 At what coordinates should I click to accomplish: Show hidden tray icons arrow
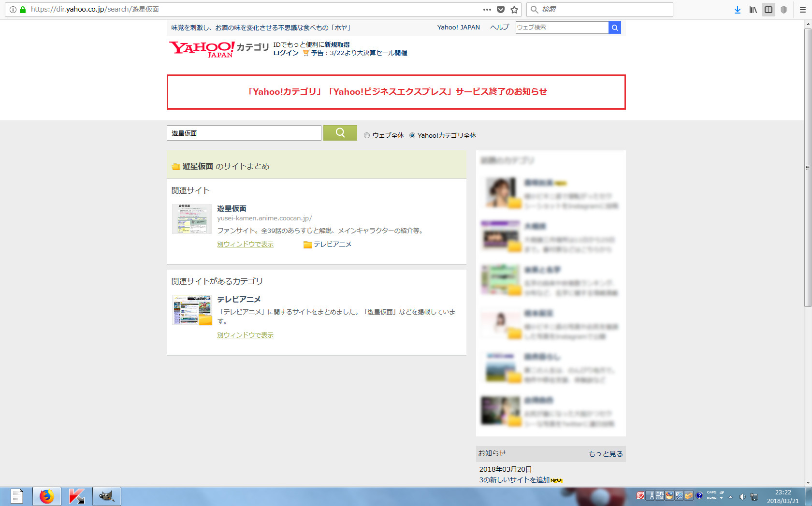(730, 497)
